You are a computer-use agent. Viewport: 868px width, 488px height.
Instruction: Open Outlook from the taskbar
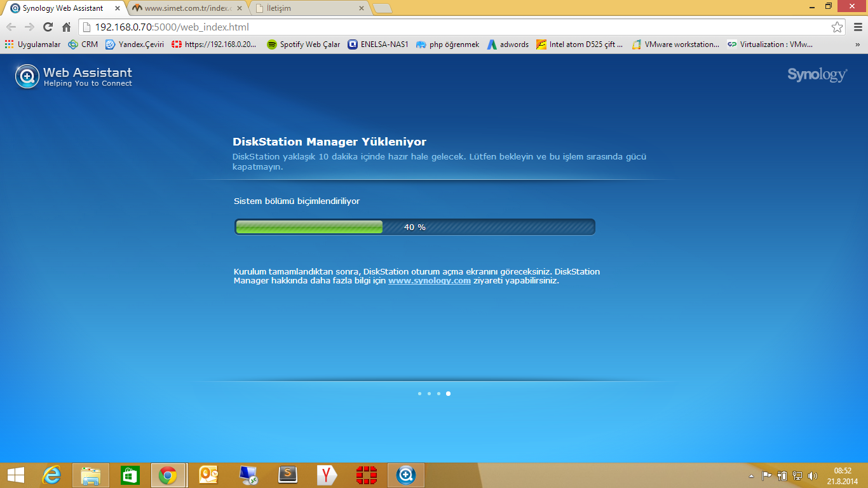pyautogui.click(x=208, y=475)
